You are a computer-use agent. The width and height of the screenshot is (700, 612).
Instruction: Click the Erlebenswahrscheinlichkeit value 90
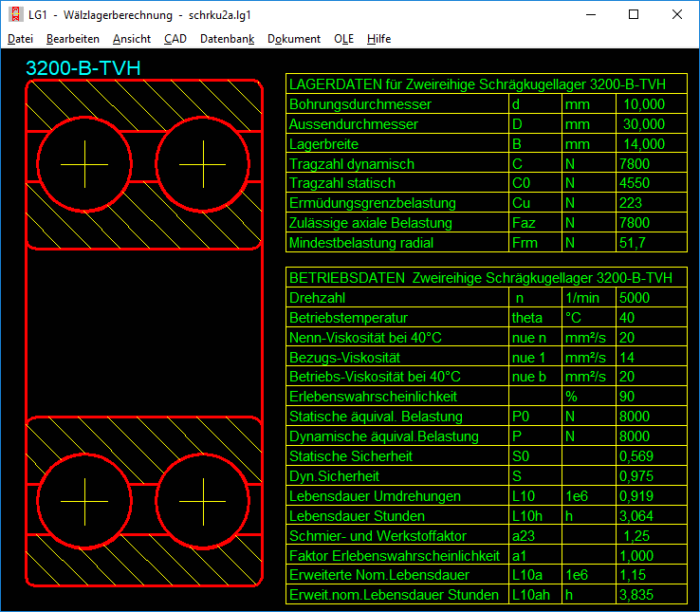point(627,397)
